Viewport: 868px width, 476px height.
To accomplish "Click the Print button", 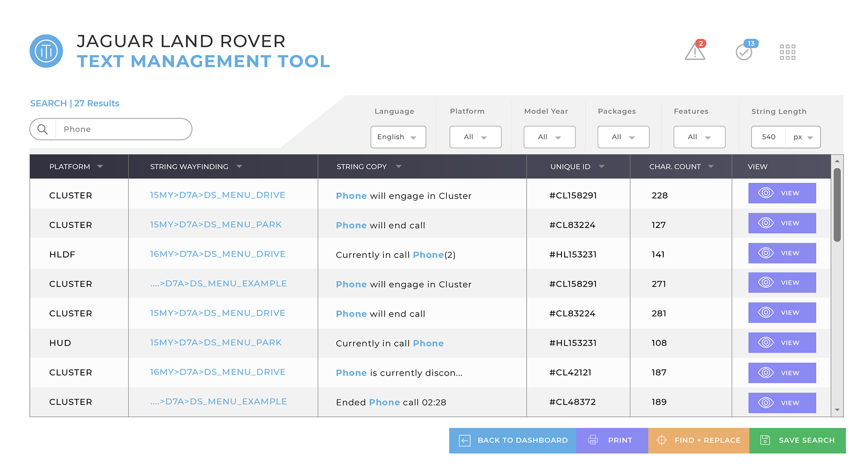I will pos(612,441).
